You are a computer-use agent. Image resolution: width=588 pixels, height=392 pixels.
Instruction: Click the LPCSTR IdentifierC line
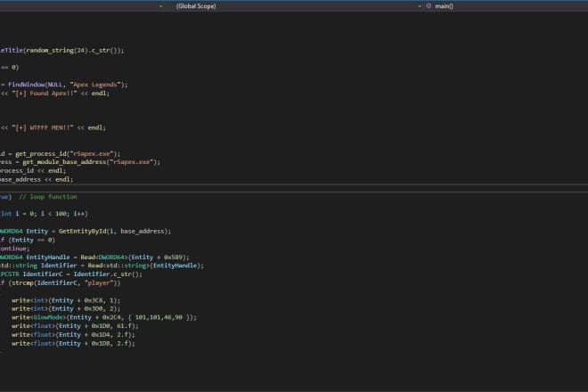pyautogui.click(x=71, y=274)
